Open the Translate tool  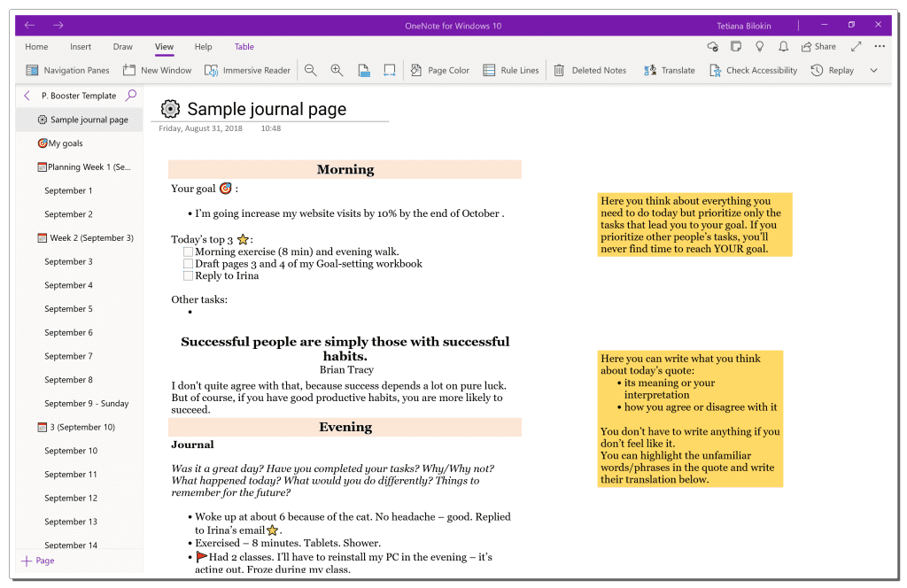point(670,70)
